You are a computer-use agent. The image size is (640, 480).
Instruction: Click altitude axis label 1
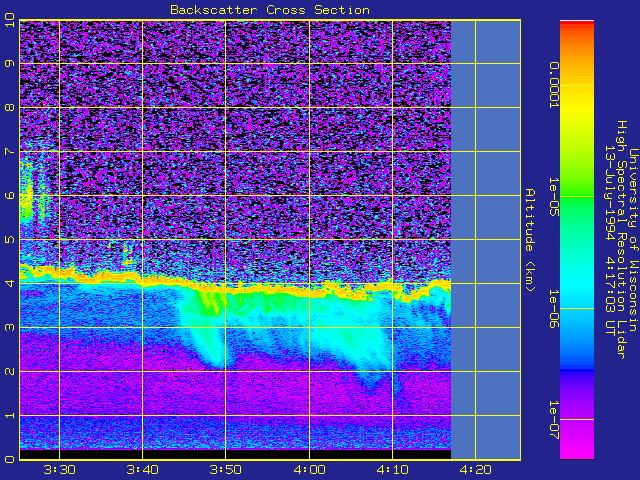(x=9, y=416)
